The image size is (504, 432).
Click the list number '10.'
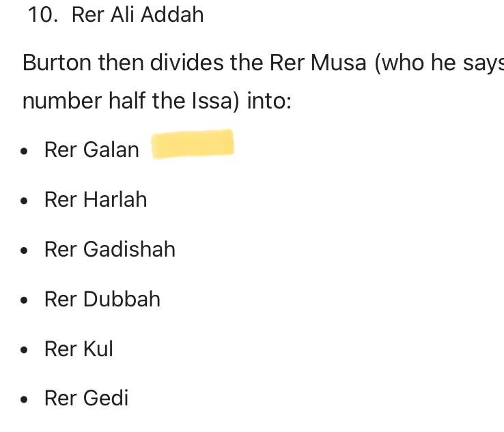(42, 14)
